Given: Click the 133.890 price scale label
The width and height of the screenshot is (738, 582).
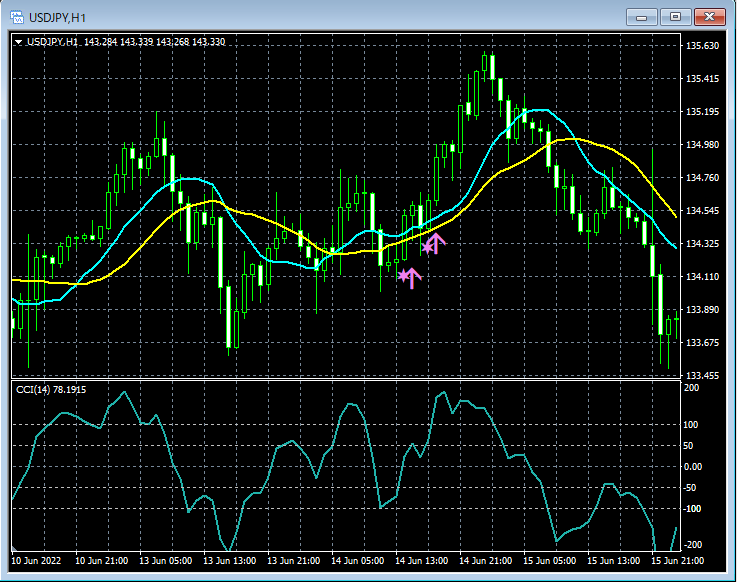Looking at the screenshot, I should (x=703, y=309).
